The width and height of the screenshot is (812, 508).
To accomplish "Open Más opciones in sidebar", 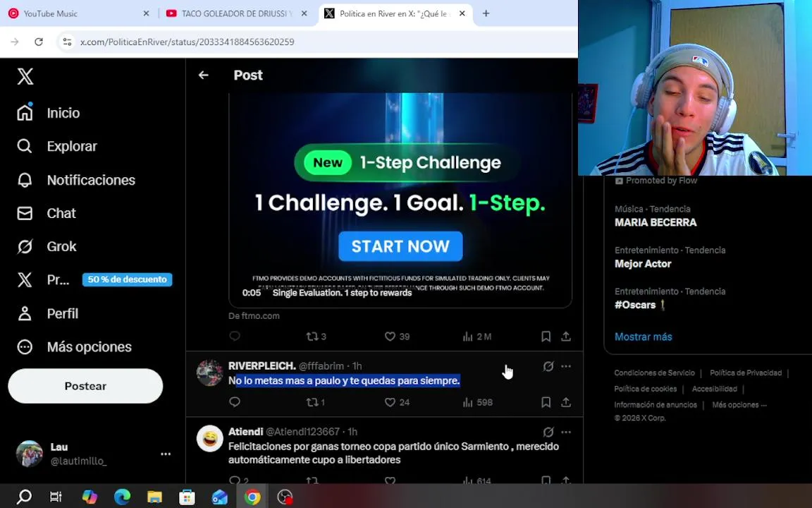I will (x=73, y=347).
